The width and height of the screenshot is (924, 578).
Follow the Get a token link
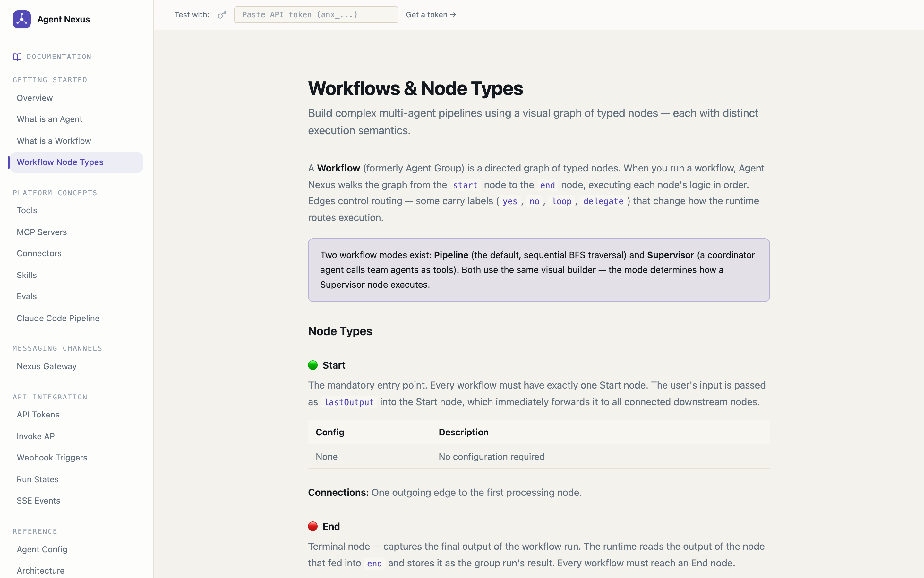pyautogui.click(x=431, y=15)
